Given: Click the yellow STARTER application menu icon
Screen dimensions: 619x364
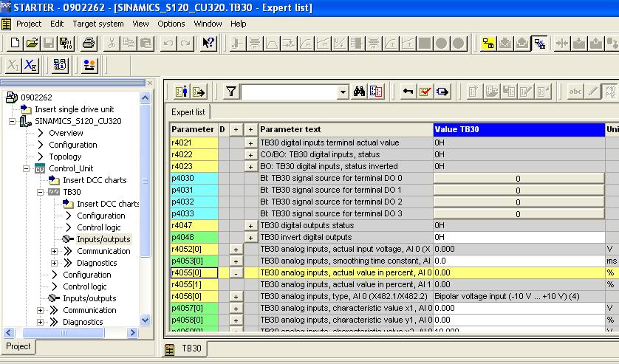Looking at the screenshot, I should tap(6, 24).
